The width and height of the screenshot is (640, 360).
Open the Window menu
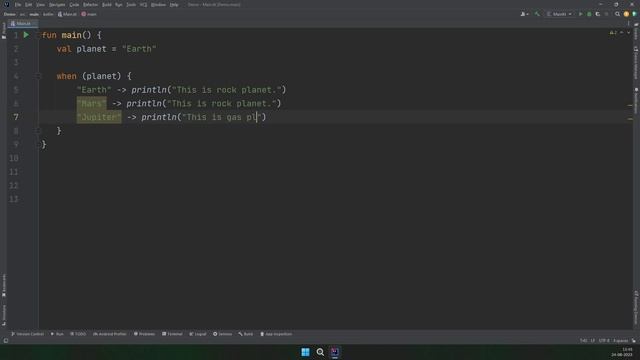click(x=158, y=4)
